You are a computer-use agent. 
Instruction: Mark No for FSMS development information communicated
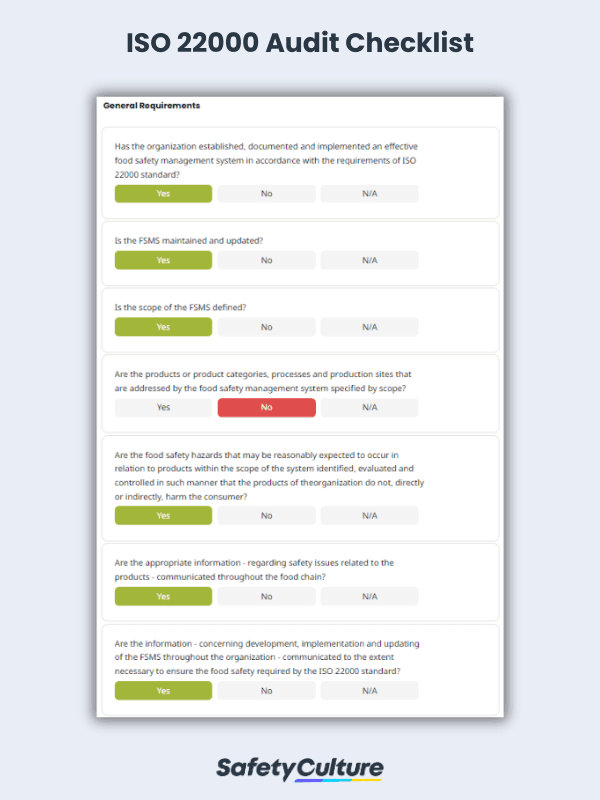coord(266,691)
